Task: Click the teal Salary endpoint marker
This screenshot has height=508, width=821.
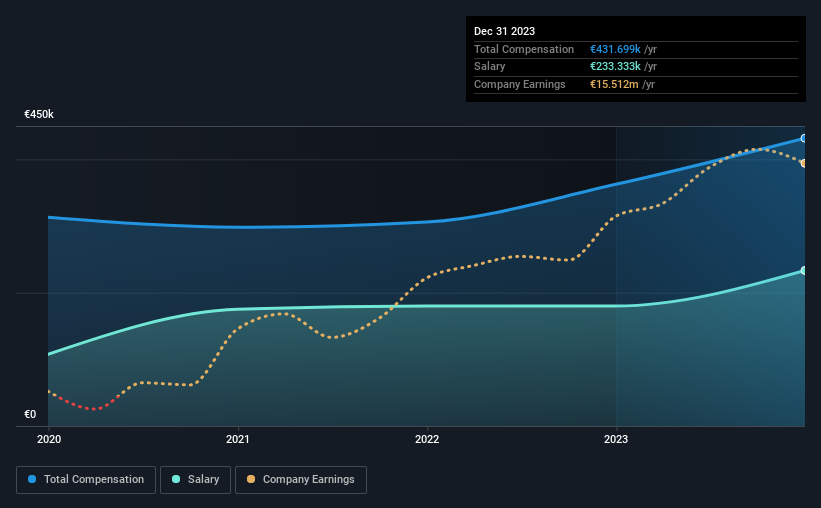Action: point(803,271)
